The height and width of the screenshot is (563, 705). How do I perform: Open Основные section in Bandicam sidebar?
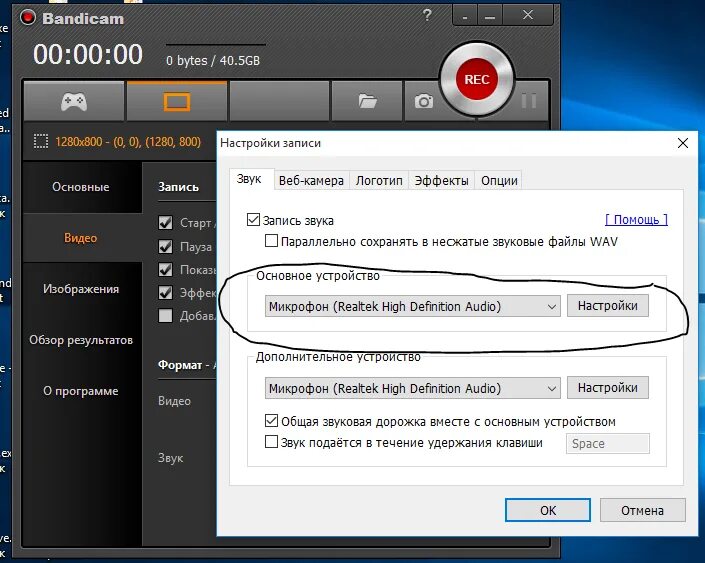point(81,187)
